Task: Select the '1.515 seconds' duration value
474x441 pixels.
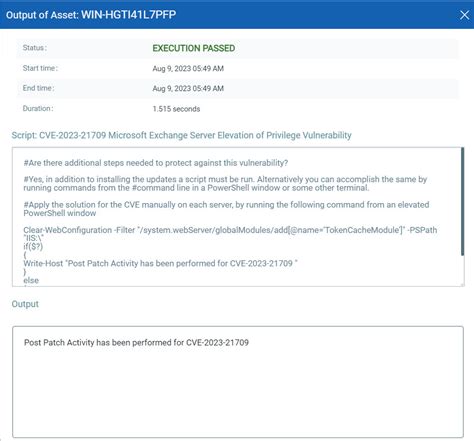Action: click(176, 109)
